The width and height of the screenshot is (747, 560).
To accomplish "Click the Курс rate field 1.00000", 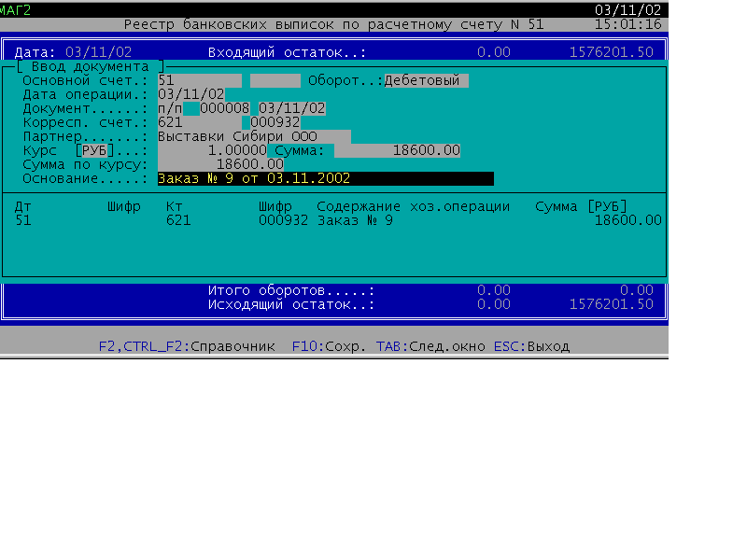I will 212,150.
